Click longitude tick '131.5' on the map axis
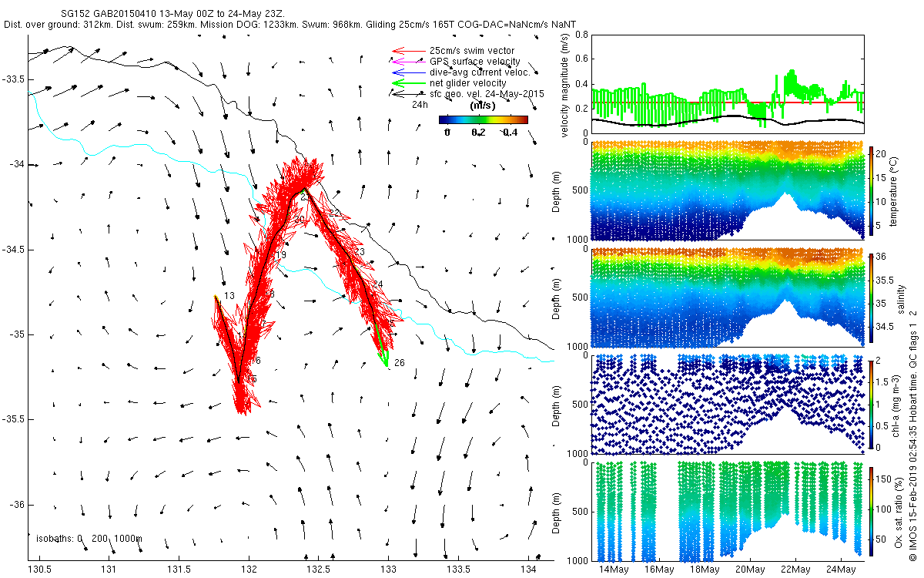 click(179, 569)
